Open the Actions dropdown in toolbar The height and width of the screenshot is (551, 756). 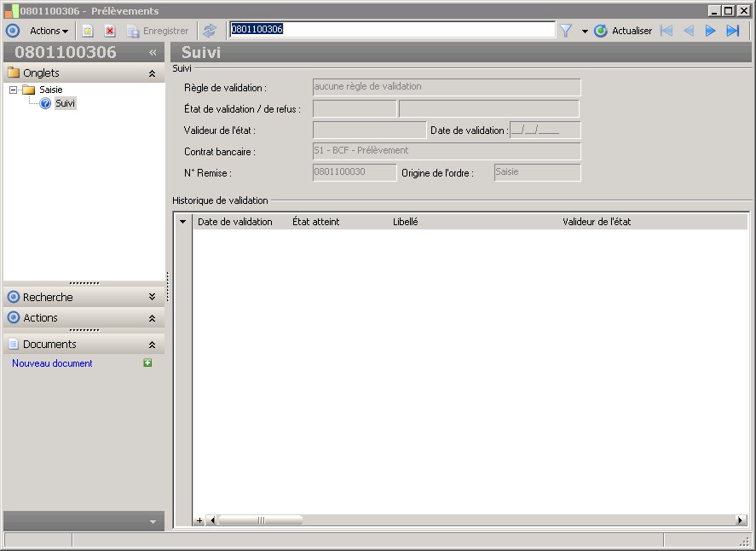pyautogui.click(x=49, y=31)
